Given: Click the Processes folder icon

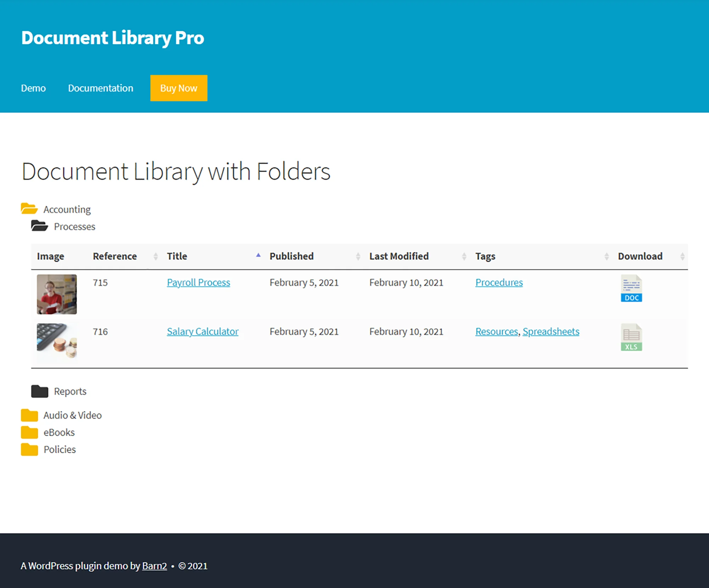Looking at the screenshot, I should coord(40,226).
